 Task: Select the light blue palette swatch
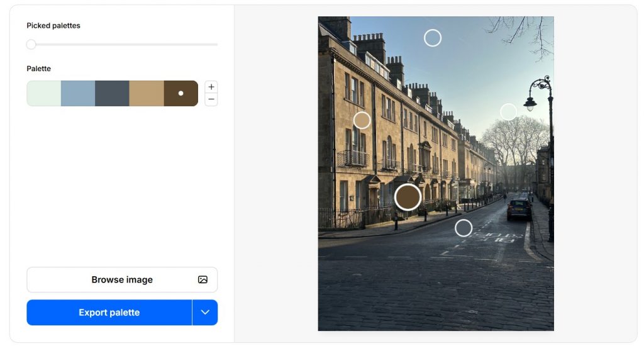(x=78, y=93)
